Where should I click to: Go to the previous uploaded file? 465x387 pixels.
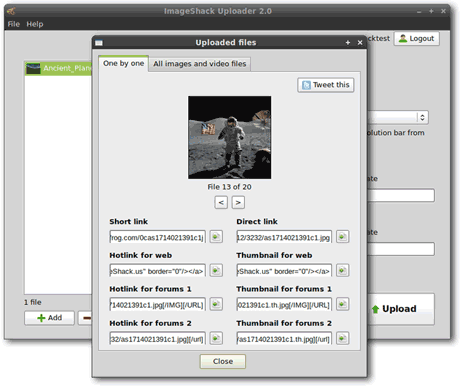tap(221, 202)
